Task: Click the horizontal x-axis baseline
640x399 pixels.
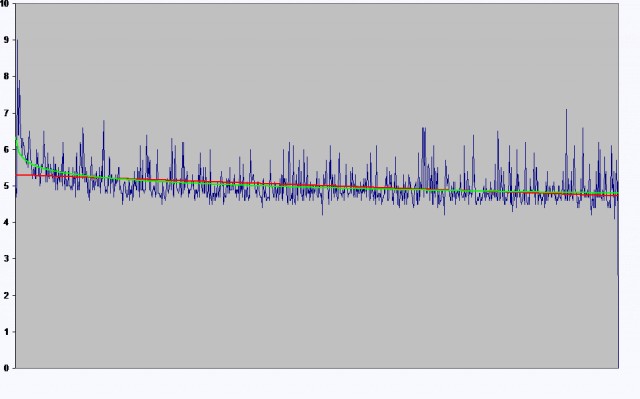Action: pyautogui.click(x=317, y=368)
